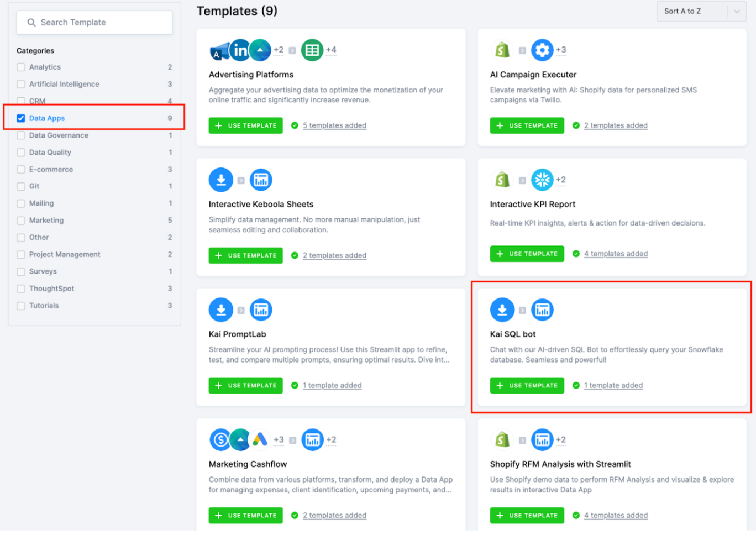Click Snowflake icon on Interactive KPI Report card
The height and width of the screenshot is (540, 756).
coord(542,180)
